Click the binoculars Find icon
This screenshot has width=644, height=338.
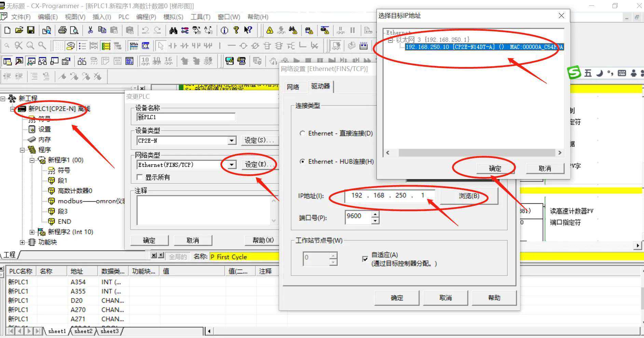[173, 31]
